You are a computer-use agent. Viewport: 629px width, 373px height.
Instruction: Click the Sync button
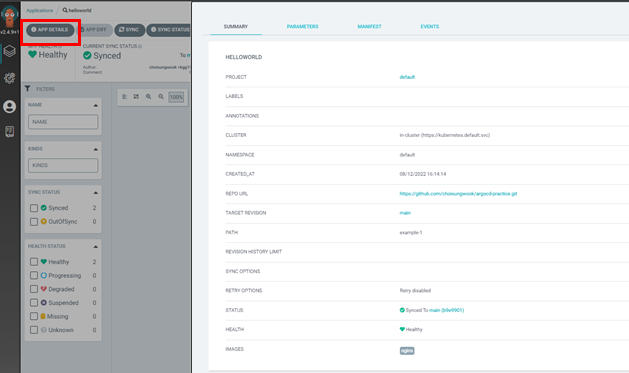click(x=129, y=30)
